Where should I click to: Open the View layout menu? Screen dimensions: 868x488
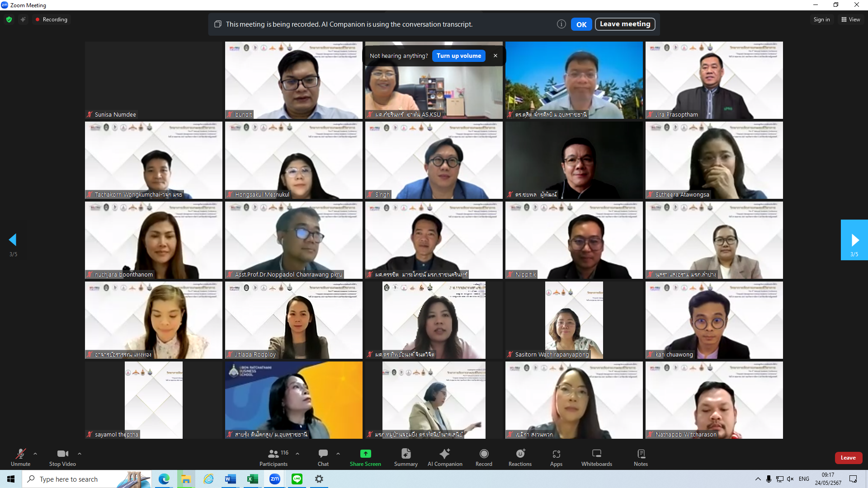click(850, 19)
